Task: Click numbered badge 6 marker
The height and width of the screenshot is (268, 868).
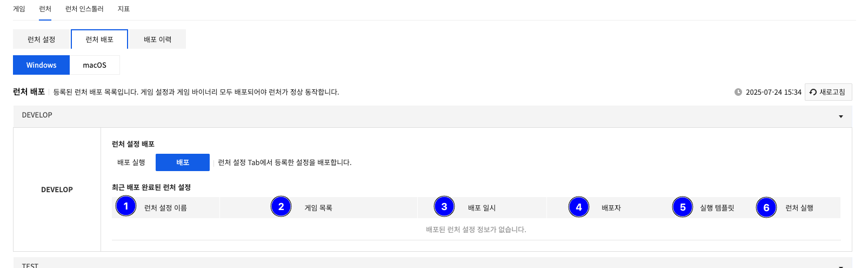Action: point(766,207)
